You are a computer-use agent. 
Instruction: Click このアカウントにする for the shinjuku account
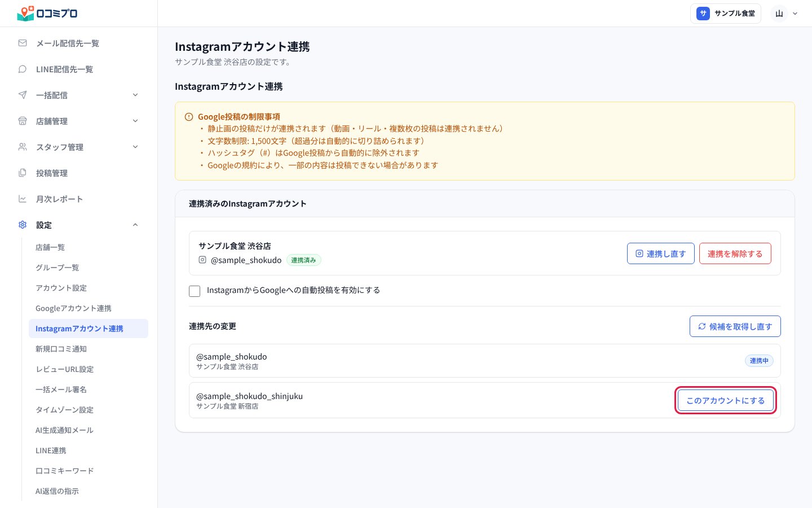click(726, 400)
